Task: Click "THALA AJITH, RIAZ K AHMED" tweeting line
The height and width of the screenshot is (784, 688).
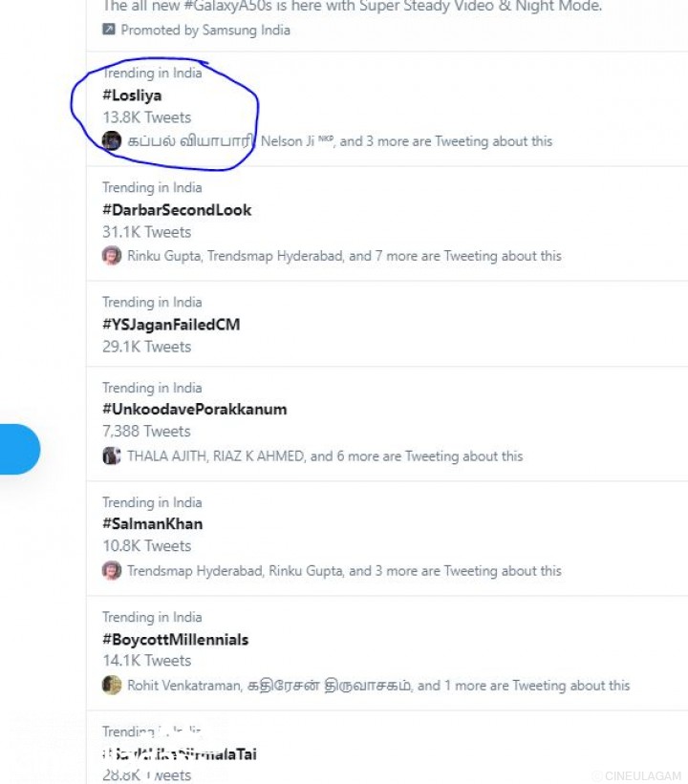Action: [x=325, y=456]
